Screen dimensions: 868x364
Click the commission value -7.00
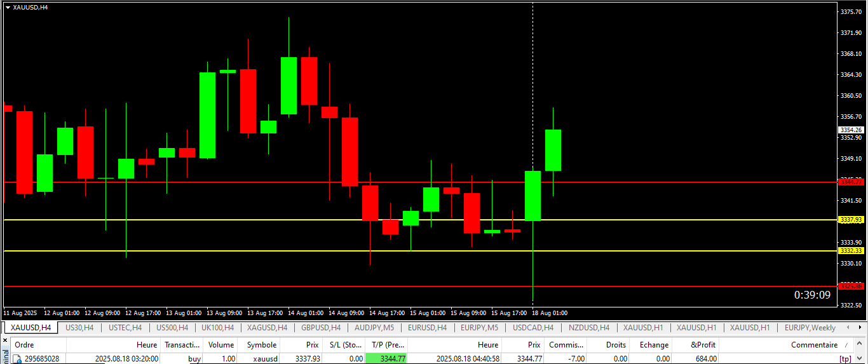[x=576, y=359]
